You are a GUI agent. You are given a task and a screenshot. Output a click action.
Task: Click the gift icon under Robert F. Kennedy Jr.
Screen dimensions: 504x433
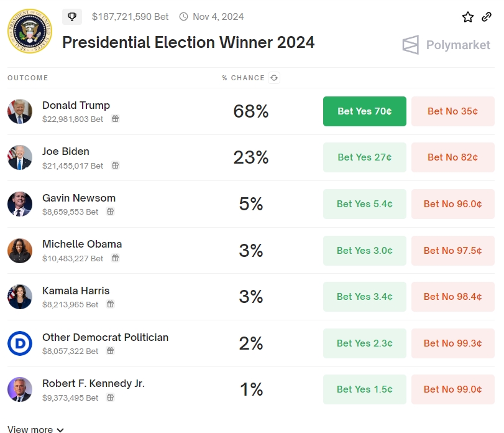(x=110, y=398)
